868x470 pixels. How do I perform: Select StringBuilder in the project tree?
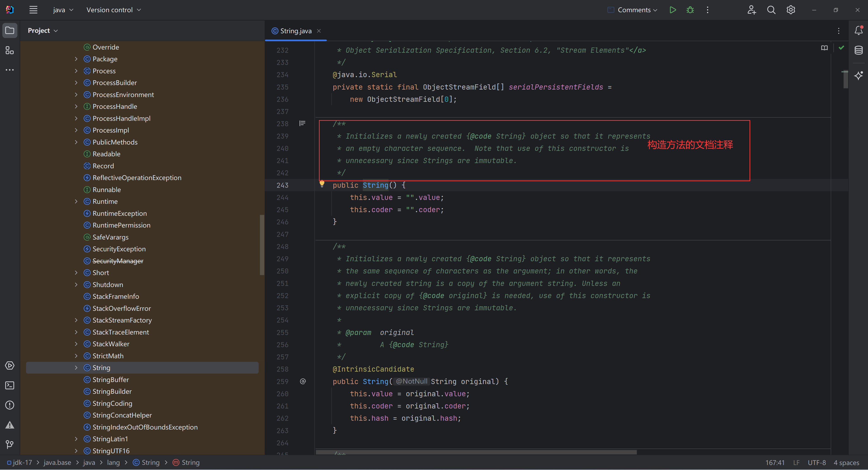[112, 392]
